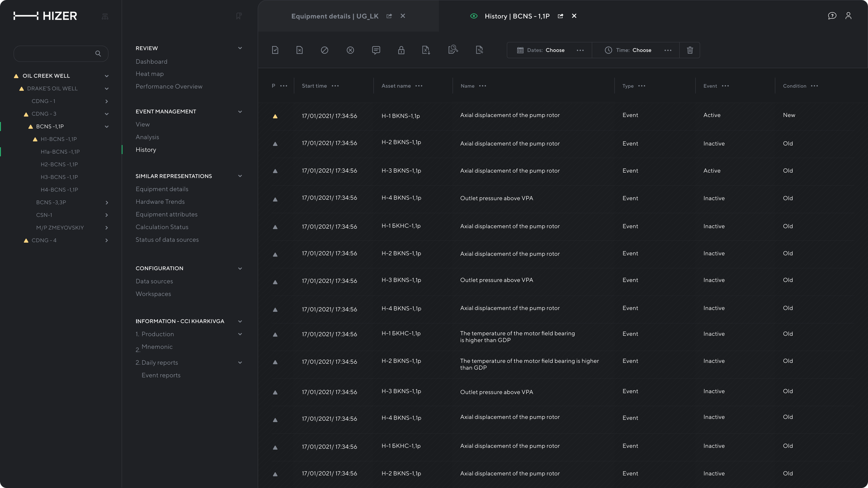This screenshot has height=488, width=868.
Task: Collapse the EVENT MANAGEMENT section
Action: pos(240,111)
